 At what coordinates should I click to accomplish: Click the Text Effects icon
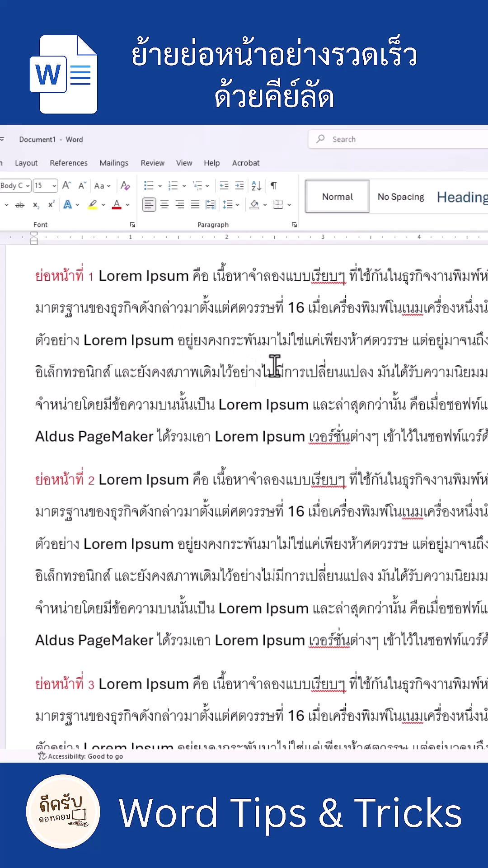click(x=67, y=205)
